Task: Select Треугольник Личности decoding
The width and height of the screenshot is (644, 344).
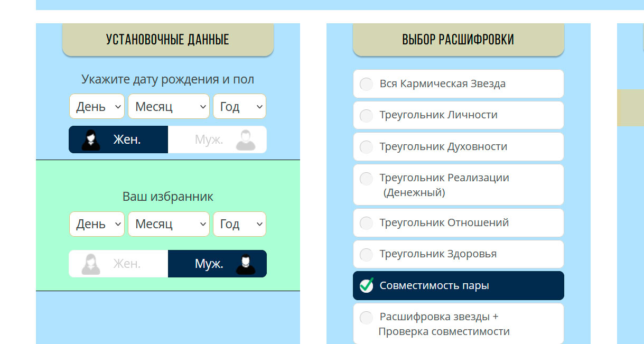Action: click(458, 115)
